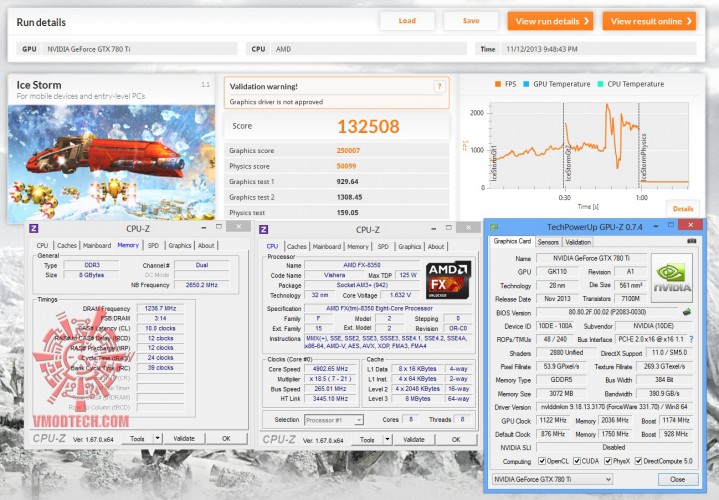This screenshot has height=500, width=719.
Task: Toggle the OpenCL checkbox in GPU-Z
Action: click(542, 461)
